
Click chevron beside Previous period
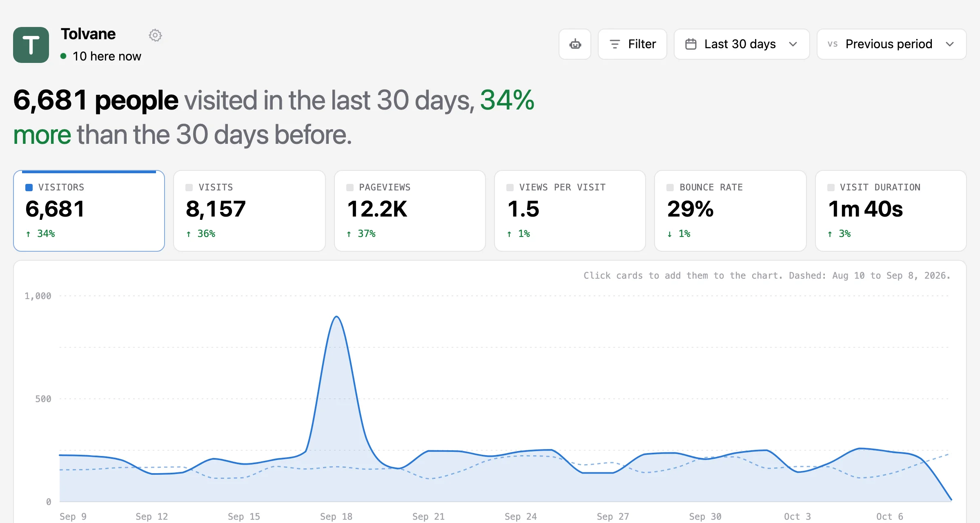[950, 44]
